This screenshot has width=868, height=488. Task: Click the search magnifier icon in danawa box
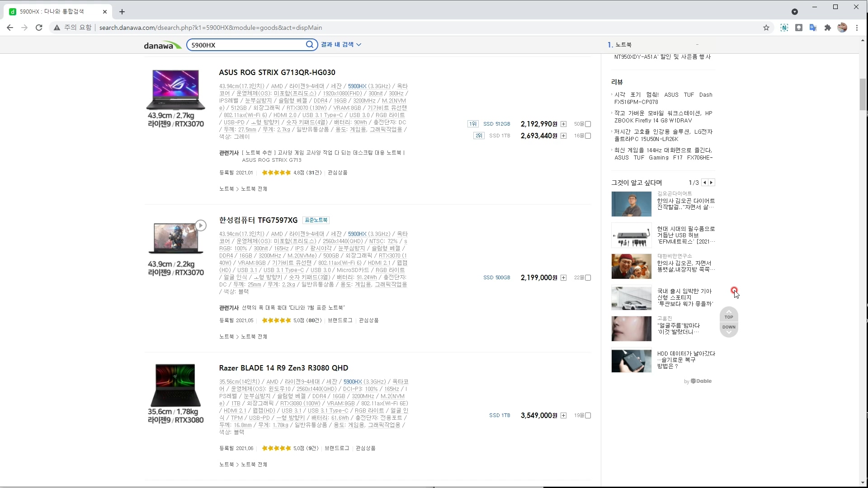pyautogui.click(x=310, y=45)
